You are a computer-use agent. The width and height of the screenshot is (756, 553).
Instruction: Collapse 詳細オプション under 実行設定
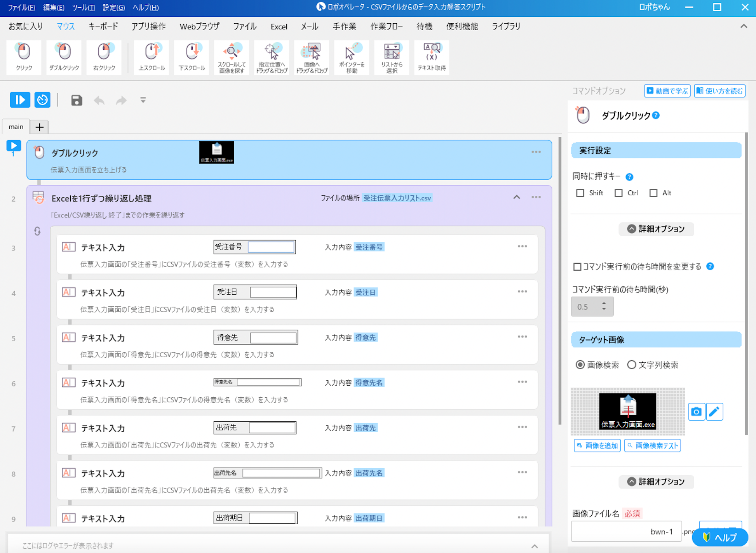(x=656, y=229)
